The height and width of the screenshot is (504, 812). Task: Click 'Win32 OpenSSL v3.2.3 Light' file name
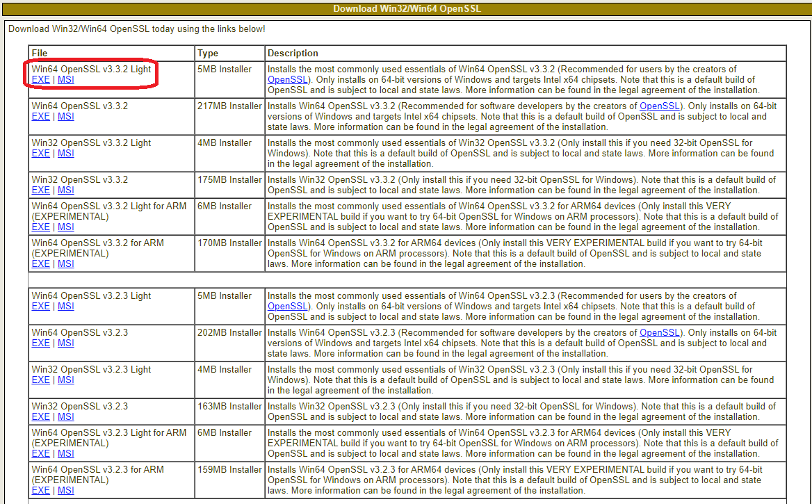point(91,370)
